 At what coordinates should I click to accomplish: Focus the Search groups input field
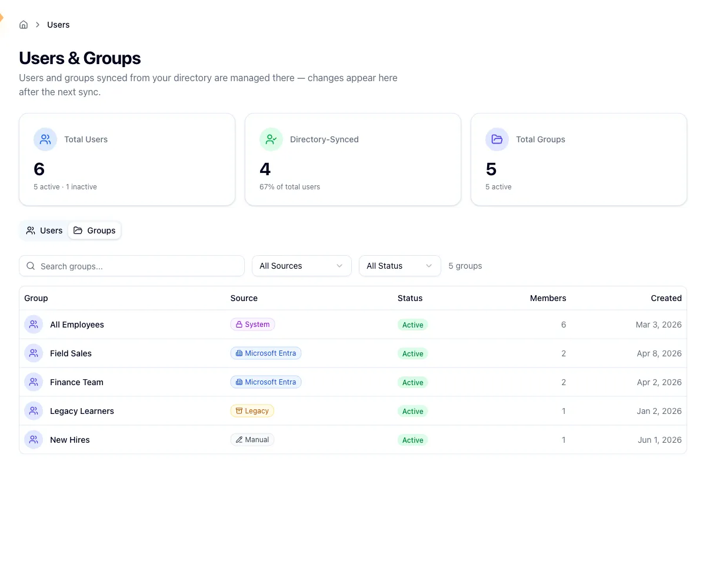click(x=132, y=266)
